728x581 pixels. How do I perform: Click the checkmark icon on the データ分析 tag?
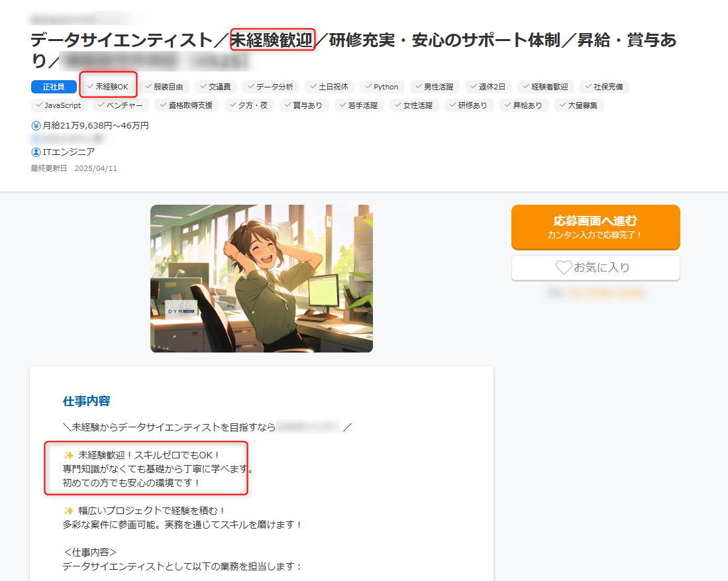pos(251,86)
